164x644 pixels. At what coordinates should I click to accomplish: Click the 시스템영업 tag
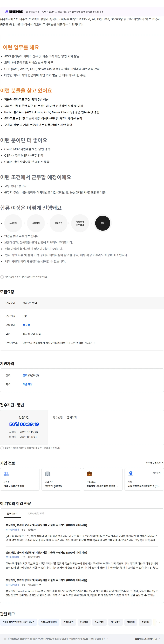pos(116,622)
